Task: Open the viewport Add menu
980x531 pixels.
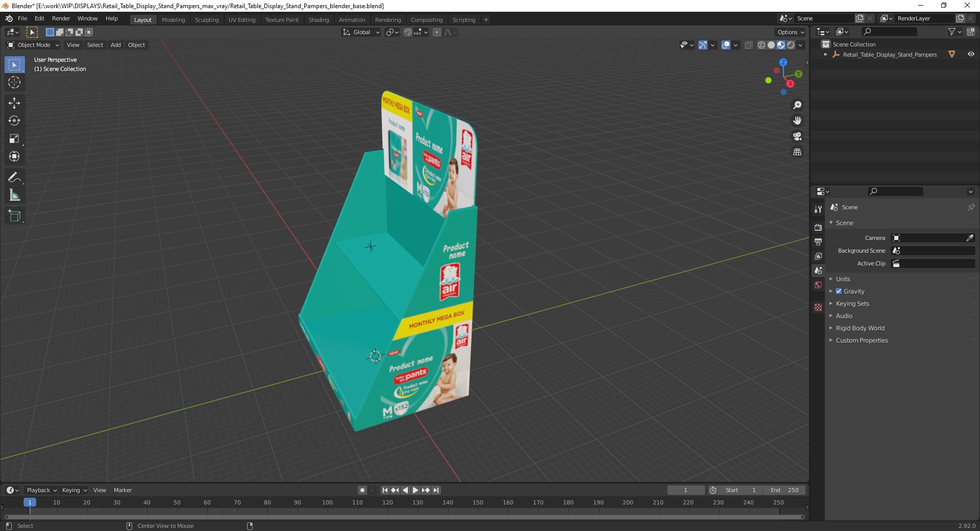Action: pyautogui.click(x=116, y=45)
